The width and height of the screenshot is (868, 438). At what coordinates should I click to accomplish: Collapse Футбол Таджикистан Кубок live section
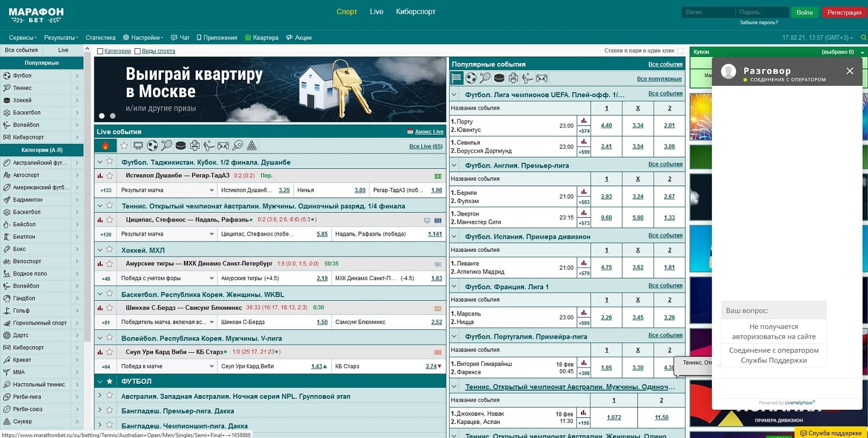click(x=100, y=162)
